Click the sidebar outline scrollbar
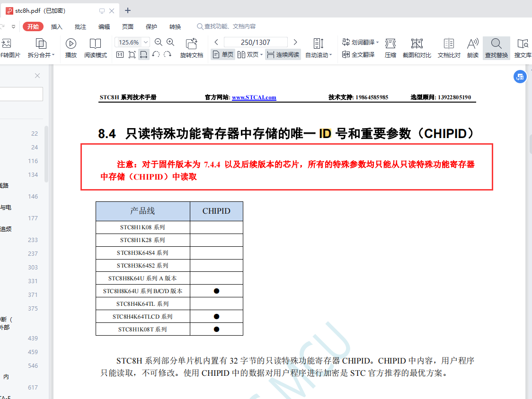This screenshot has width=532, height=399. point(46,154)
